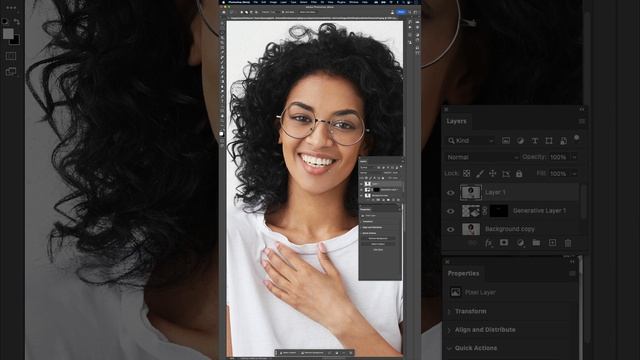The image size is (640, 360).
Task: Toggle layer filtering switch in enlarged Layers panel
Action: (576, 138)
